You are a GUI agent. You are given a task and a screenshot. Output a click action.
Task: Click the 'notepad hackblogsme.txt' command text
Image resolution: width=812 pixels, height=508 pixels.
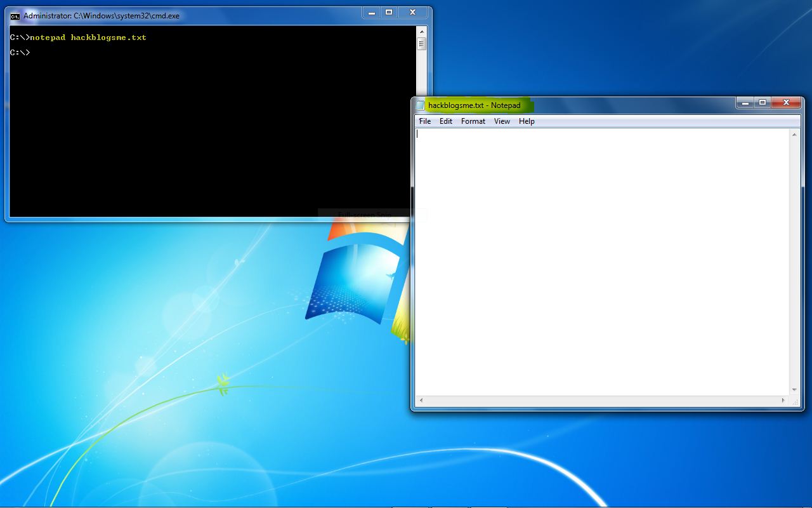click(88, 37)
